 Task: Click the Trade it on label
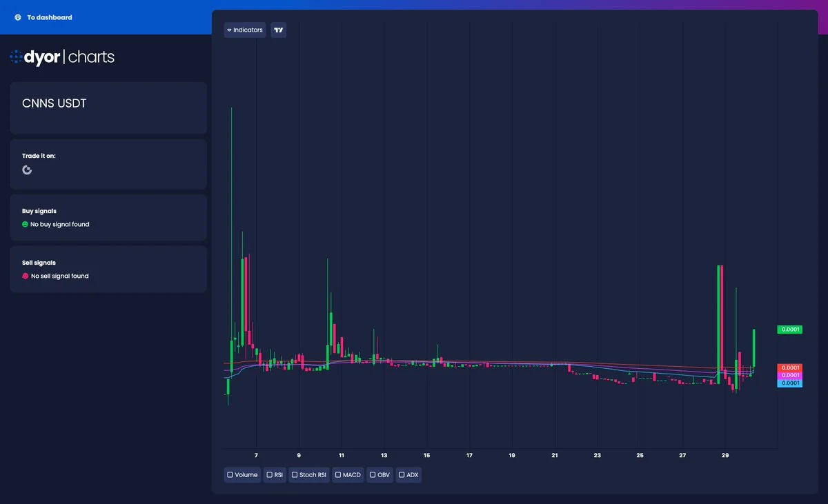[39, 156]
